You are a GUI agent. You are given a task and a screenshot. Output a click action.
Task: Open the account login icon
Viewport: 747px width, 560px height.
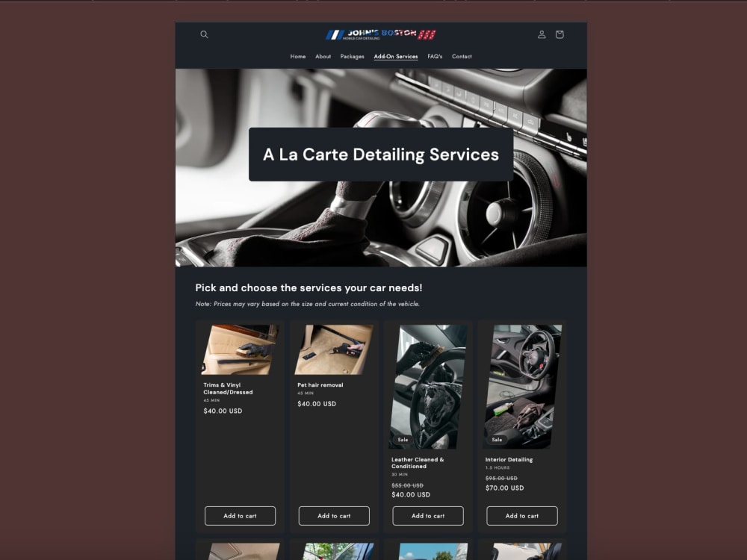[542, 34]
